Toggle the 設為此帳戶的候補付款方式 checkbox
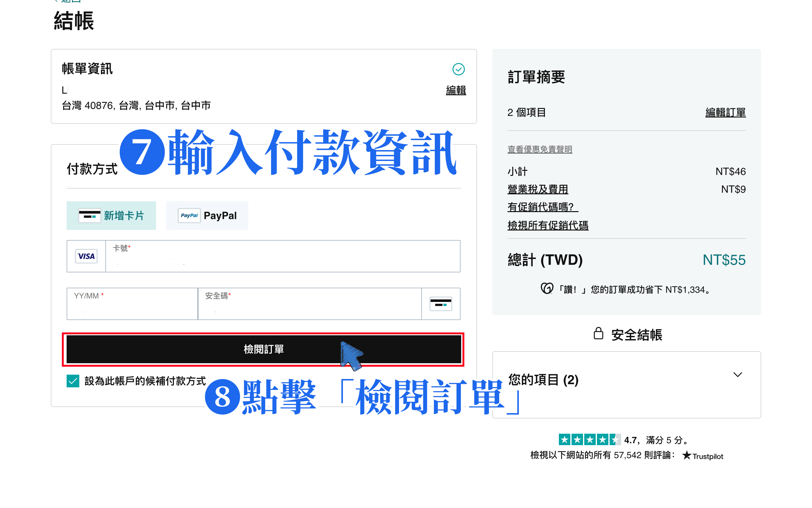 click(x=73, y=381)
